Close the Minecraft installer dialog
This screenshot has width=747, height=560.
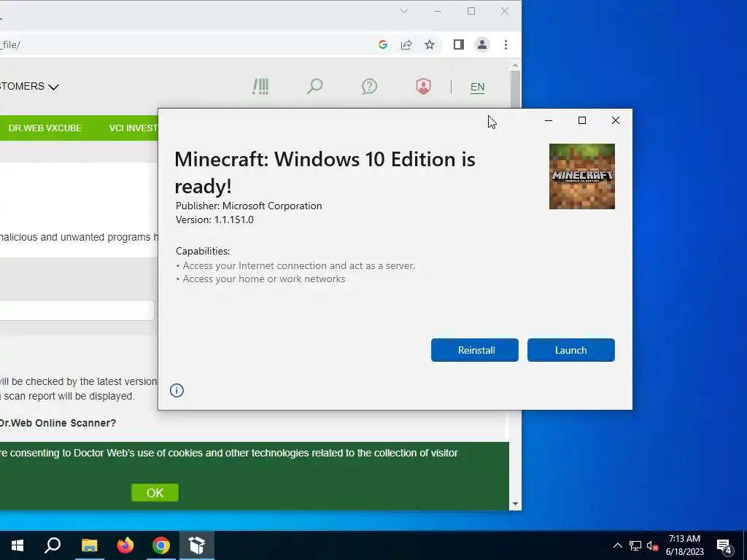[x=616, y=120]
